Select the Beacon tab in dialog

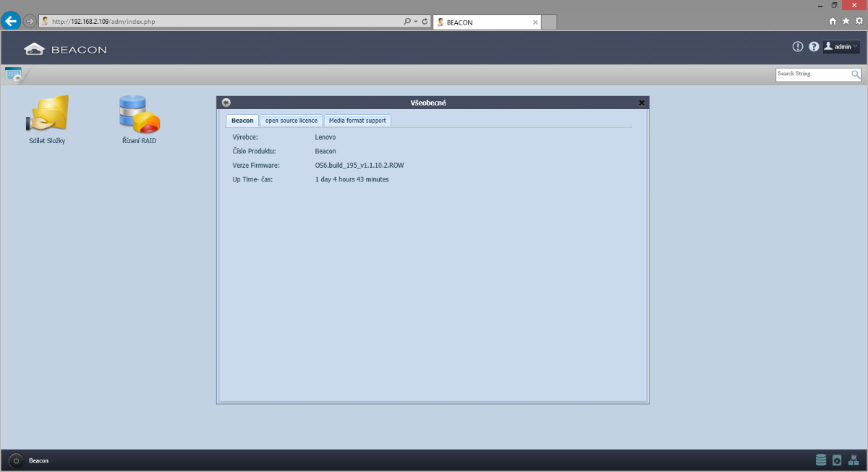click(242, 121)
